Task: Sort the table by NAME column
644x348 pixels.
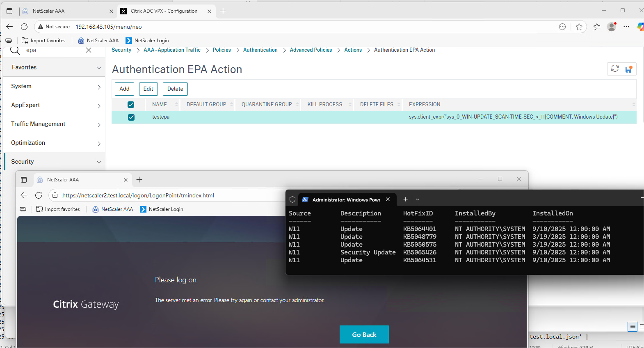Action: 160,105
